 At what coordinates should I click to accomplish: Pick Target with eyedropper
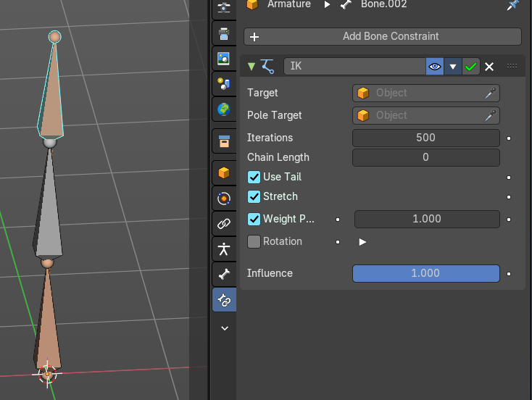(491, 93)
